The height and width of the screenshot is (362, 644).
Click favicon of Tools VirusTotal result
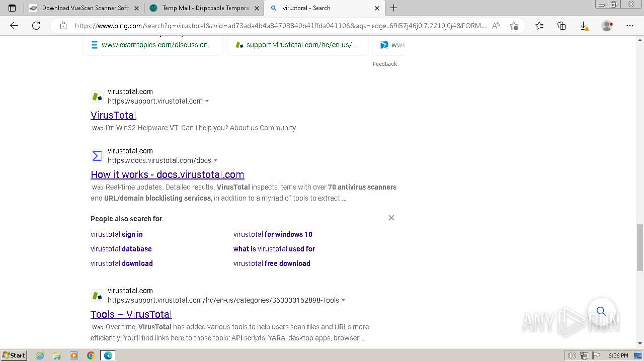click(97, 296)
